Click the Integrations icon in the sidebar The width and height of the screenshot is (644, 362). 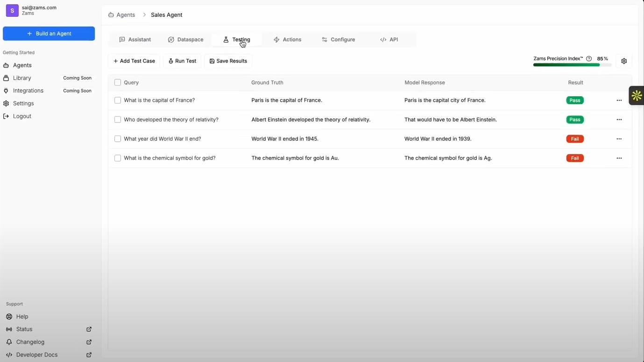point(6,91)
